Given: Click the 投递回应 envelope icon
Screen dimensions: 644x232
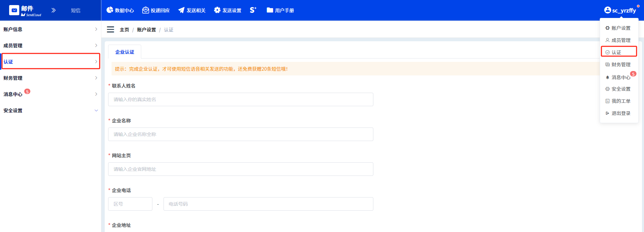Looking at the screenshot, I should [x=146, y=10].
